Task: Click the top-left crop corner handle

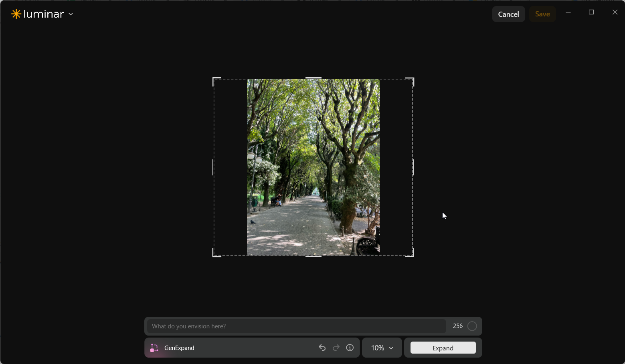Action: pos(216,81)
